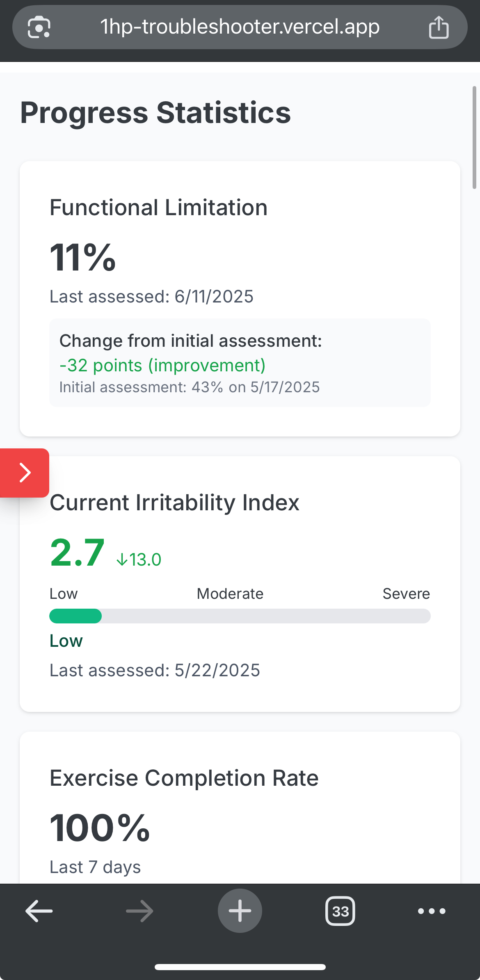This screenshot has height=980, width=480.
Task: Open a new tab with the plus icon
Action: click(240, 911)
